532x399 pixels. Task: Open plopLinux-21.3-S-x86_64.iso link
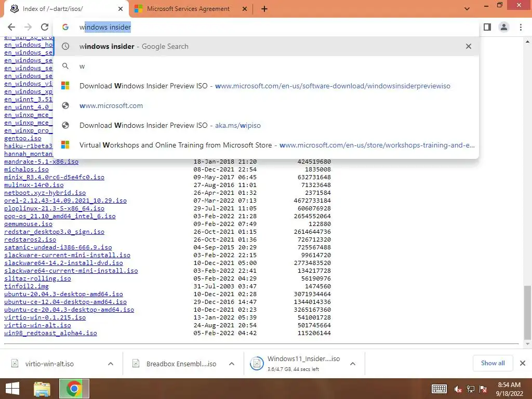point(54,208)
